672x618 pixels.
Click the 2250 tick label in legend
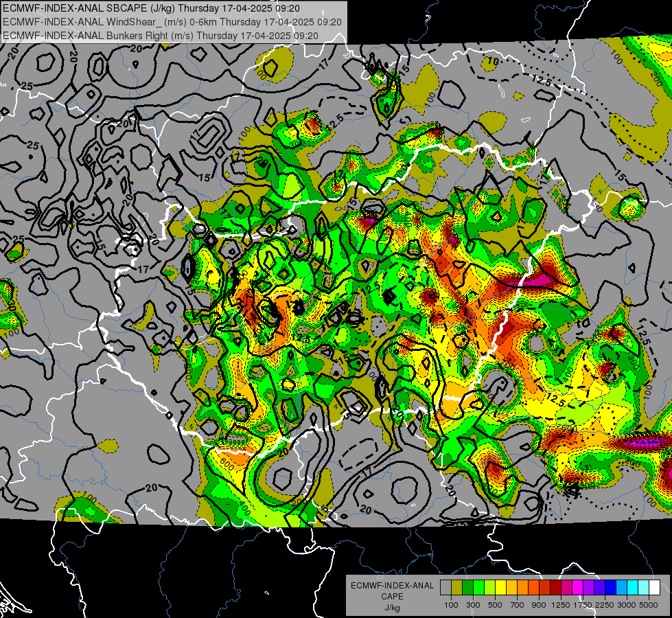coord(605,605)
